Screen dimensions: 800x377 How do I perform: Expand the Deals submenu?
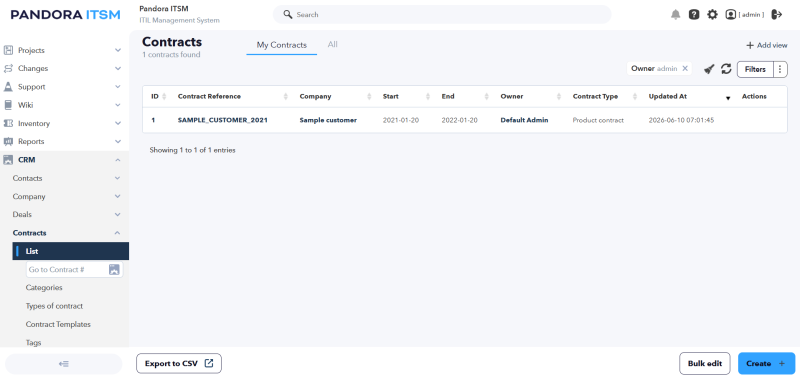(x=118, y=214)
